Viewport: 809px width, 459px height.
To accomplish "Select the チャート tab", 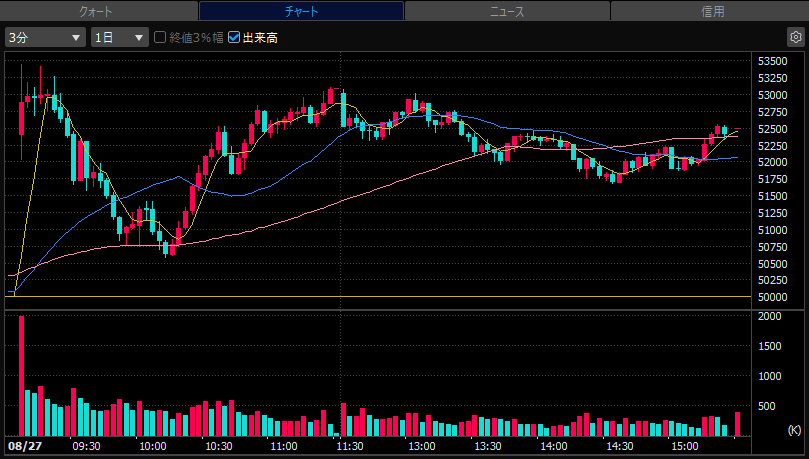I will [301, 11].
